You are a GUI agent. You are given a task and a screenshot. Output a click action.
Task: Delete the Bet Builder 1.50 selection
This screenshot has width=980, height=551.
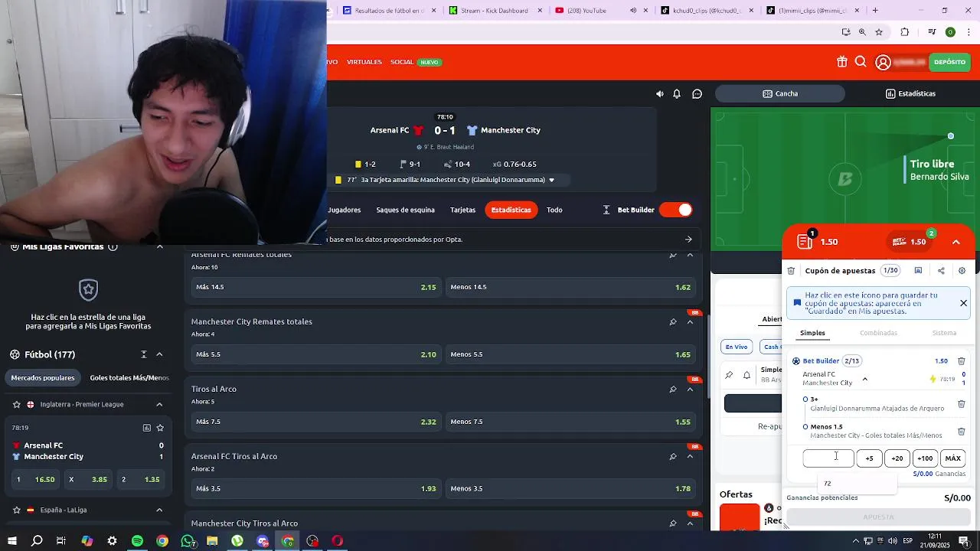pyautogui.click(x=962, y=361)
